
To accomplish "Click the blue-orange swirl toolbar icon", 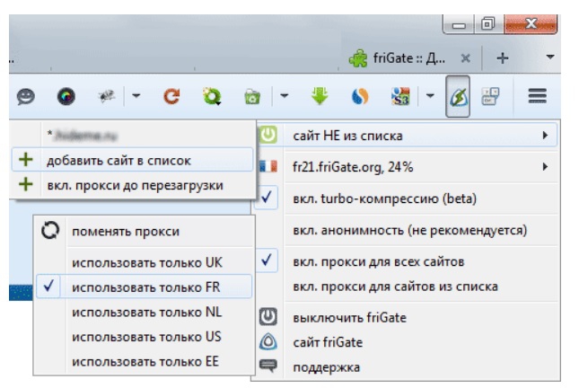I will (x=360, y=96).
